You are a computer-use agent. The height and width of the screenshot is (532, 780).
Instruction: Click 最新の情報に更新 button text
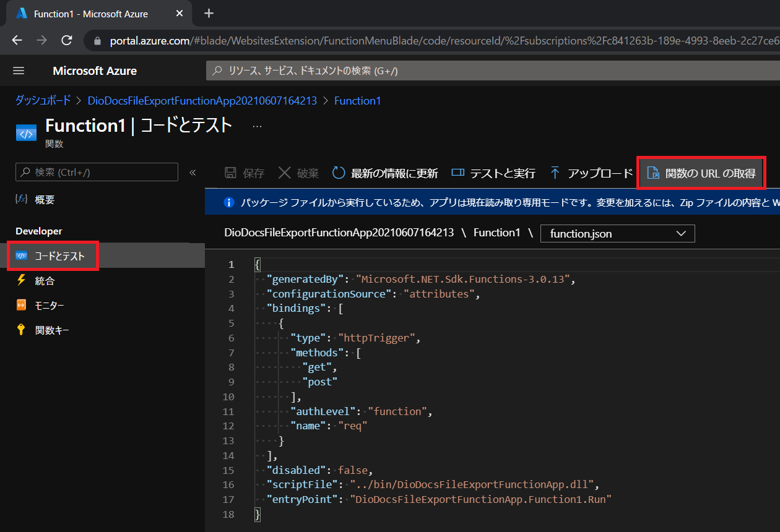tap(395, 173)
